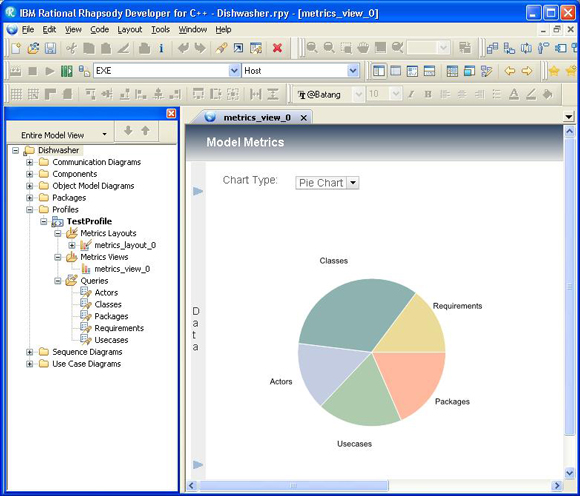Select the Requirements query in tree
The height and width of the screenshot is (496, 580).
pos(119,328)
